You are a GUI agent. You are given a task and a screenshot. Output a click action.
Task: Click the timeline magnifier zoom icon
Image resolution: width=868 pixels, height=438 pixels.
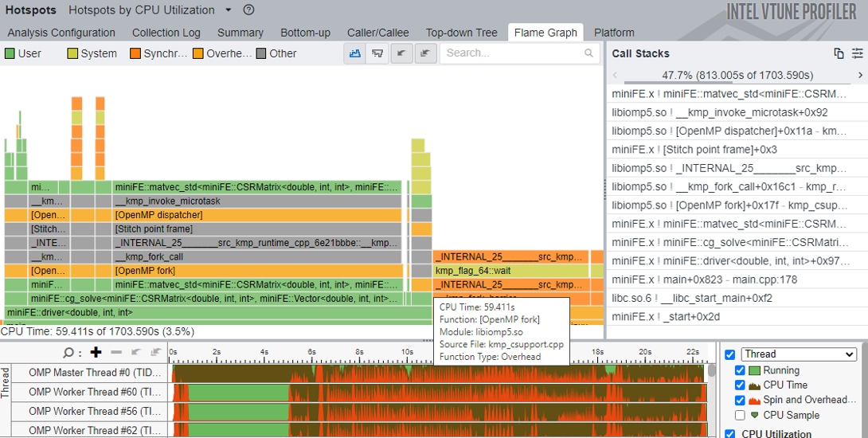coord(70,352)
